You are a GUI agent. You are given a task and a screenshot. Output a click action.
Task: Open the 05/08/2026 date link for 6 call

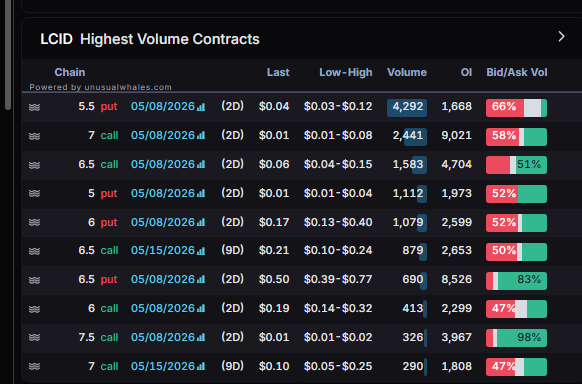point(163,308)
